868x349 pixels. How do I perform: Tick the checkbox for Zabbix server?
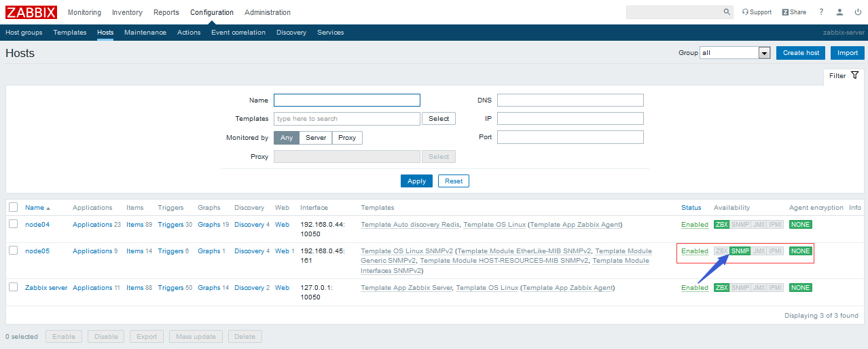(x=14, y=287)
